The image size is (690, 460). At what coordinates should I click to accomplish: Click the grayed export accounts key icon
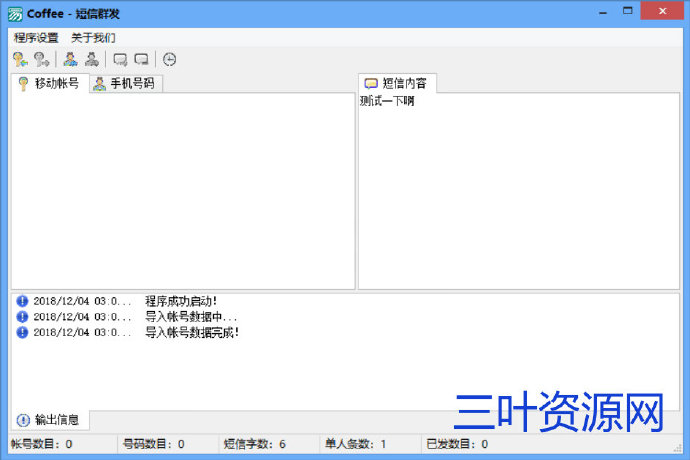(42, 59)
